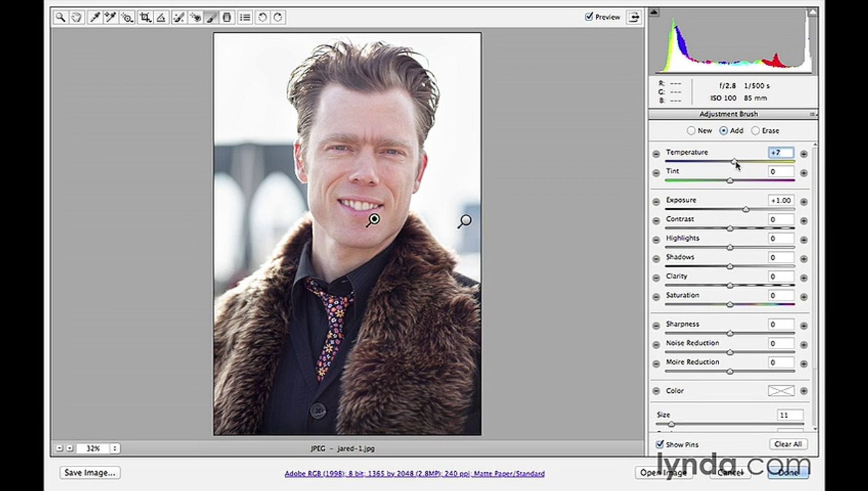The image size is (868, 491).
Task: Select the Erase brush radio button
Action: pos(755,130)
